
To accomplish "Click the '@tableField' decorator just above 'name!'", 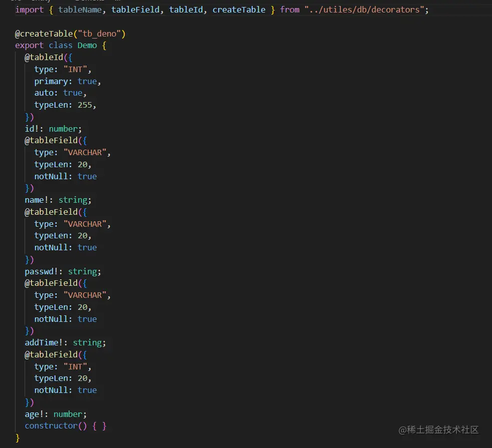I will pyautogui.click(x=51, y=141).
